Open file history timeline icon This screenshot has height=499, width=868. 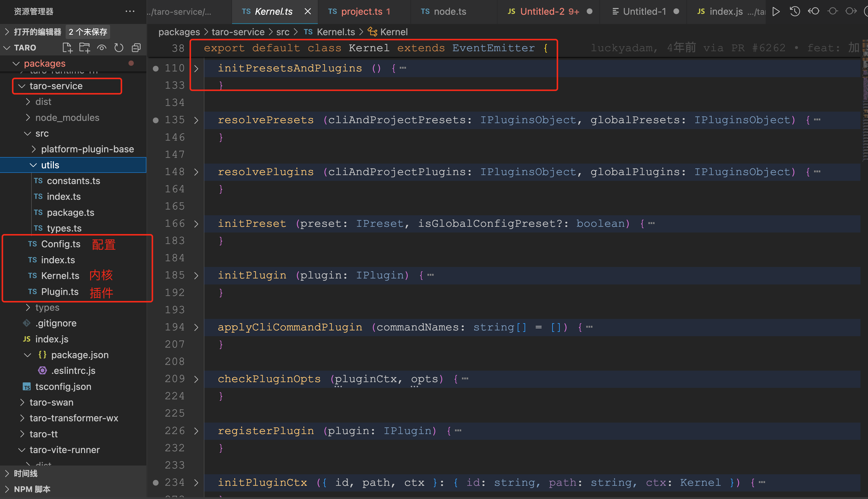coord(795,12)
